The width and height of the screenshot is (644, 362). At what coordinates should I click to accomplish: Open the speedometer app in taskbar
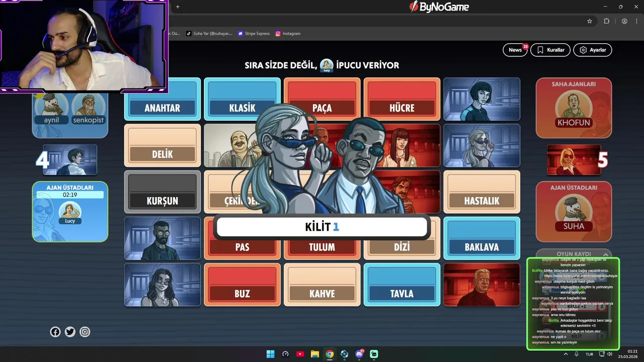285,354
